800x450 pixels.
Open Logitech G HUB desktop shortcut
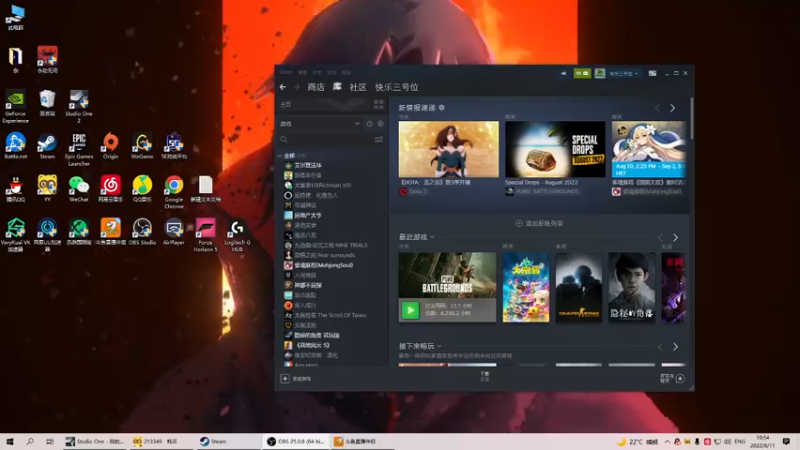coord(237,235)
